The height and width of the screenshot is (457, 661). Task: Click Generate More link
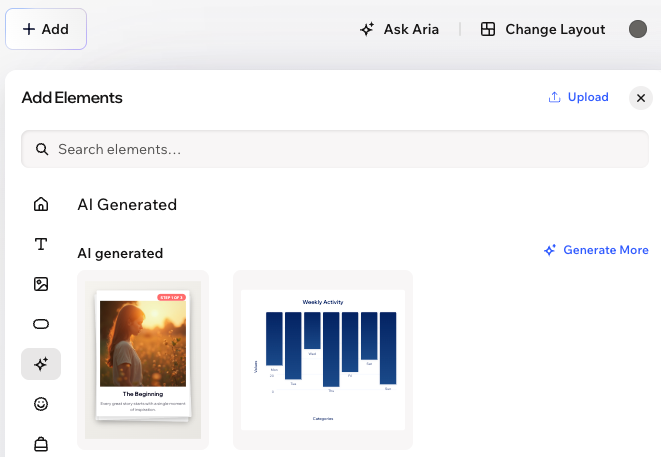[x=596, y=250]
